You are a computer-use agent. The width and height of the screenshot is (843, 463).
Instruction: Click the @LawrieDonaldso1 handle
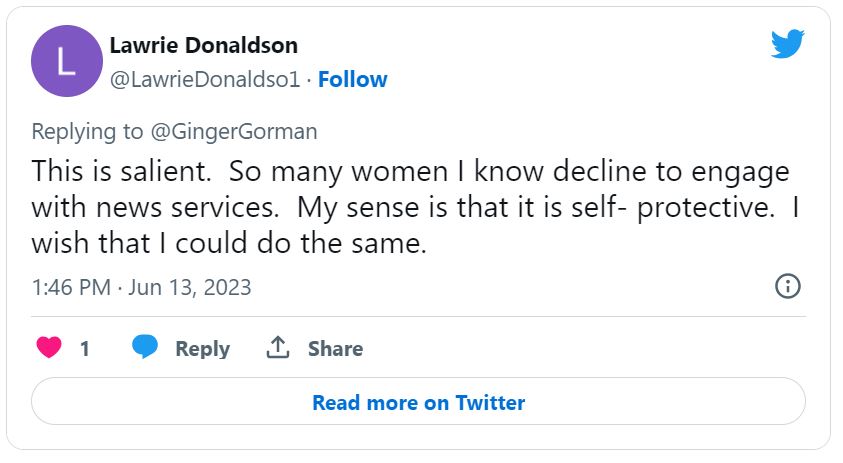coord(205,79)
